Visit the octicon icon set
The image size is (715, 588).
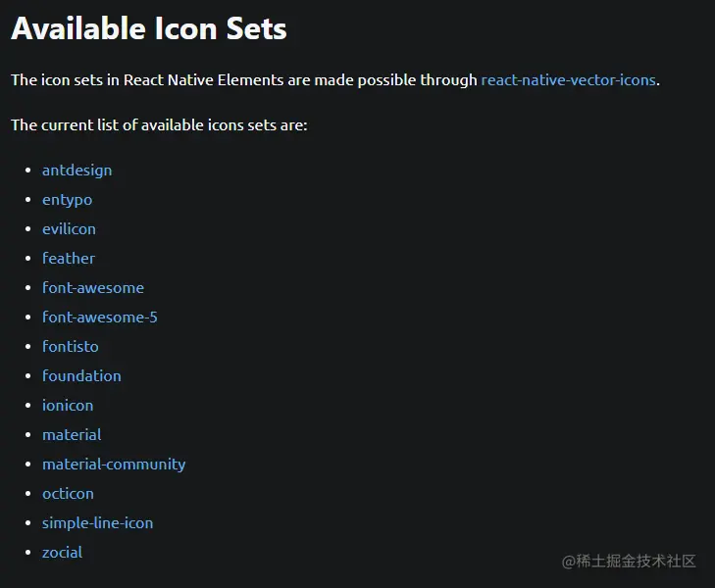68,494
